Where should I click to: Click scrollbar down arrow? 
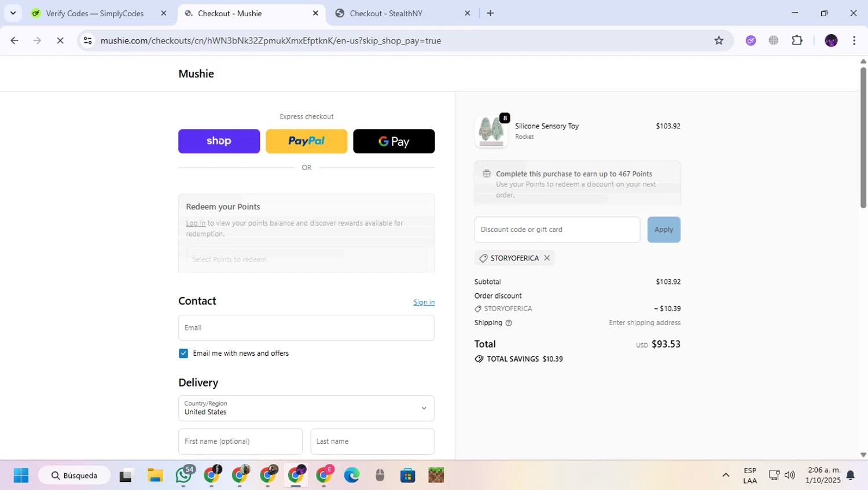coord(863,455)
